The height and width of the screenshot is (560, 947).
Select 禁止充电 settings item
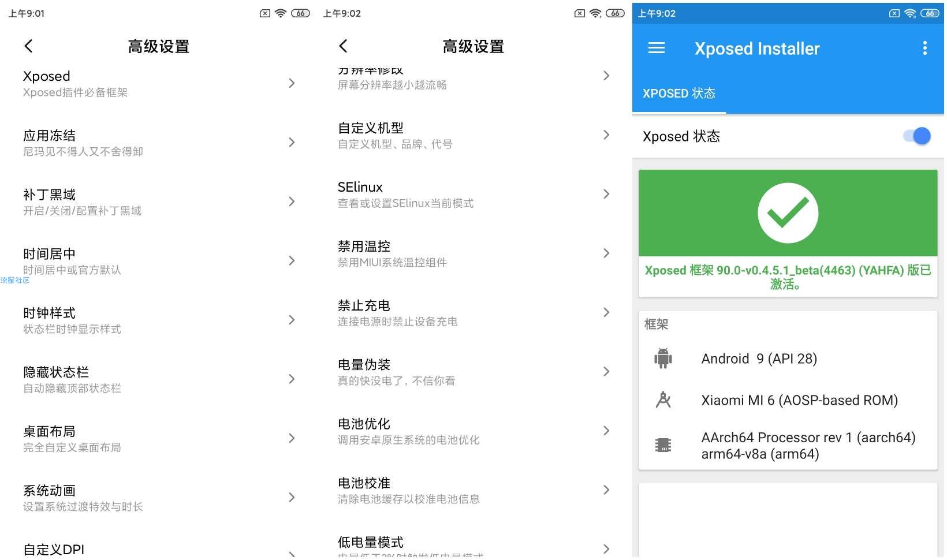click(472, 313)
